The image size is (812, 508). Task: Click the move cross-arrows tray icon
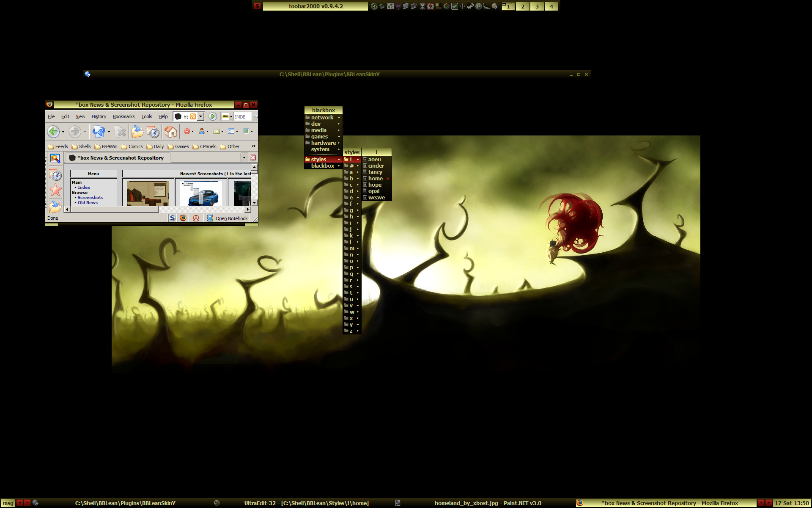(462, 6)
